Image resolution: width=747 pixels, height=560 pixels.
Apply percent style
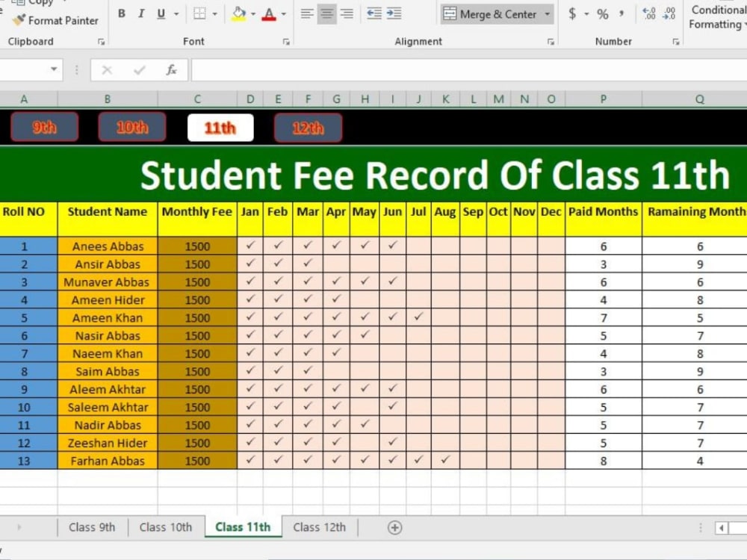click(603, 14)
